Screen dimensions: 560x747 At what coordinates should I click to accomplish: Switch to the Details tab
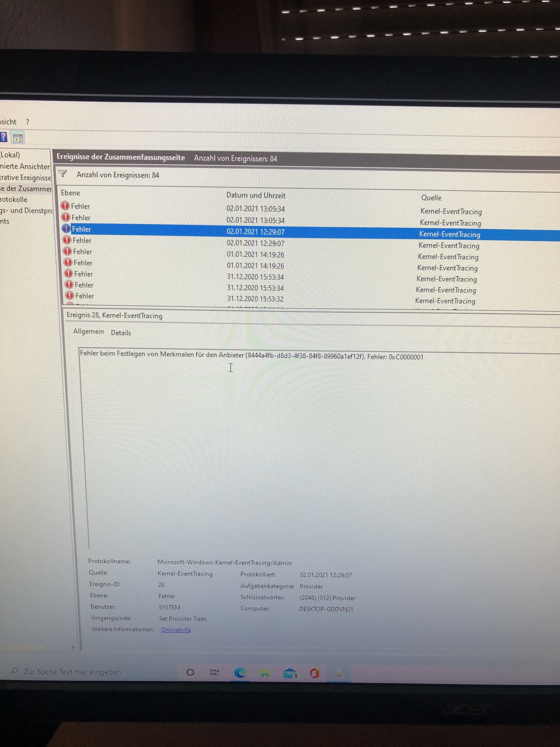tap(121, 333)
